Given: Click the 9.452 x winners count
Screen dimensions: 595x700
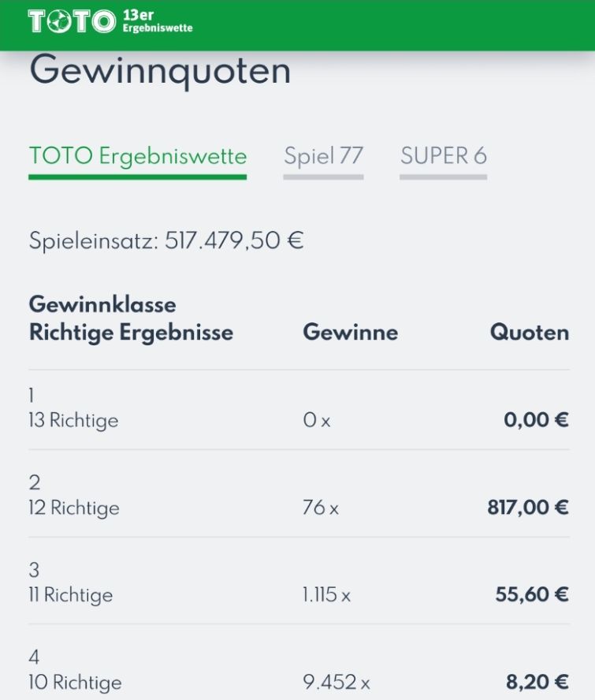Looking at the screenshot, I should tap(337, 683).
